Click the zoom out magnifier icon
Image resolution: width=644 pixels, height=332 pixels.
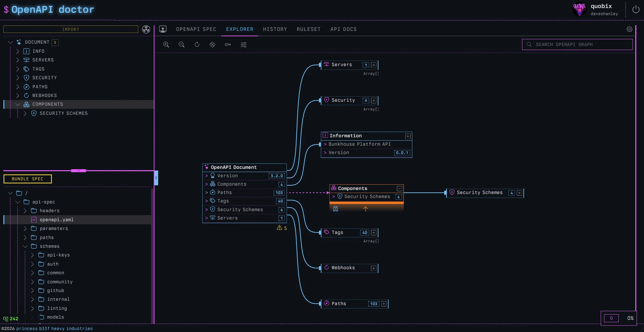click(181, 45)
